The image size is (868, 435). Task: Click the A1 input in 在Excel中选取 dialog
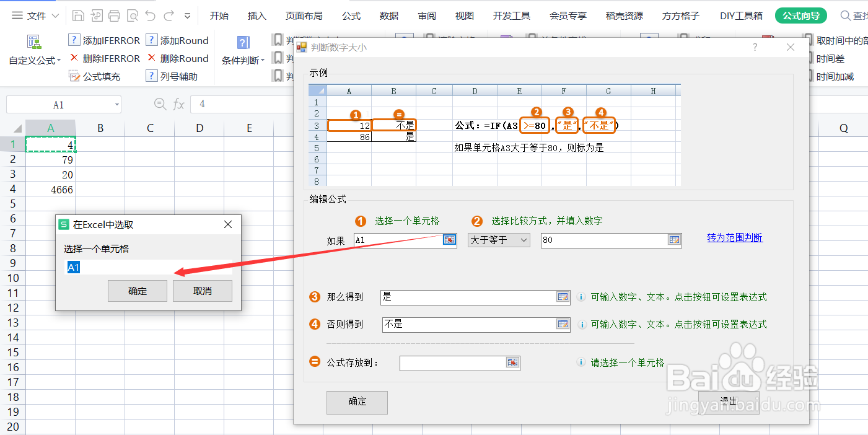149,267
